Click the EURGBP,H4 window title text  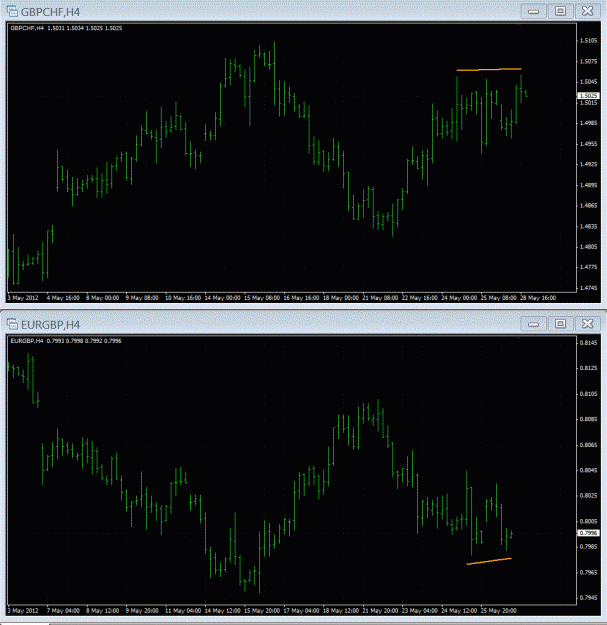[x=50, y=325]
